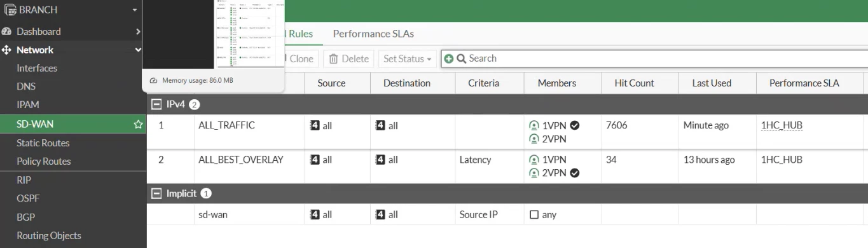
Task: Click the destination address icon in ALL_TRAFFIC row
Action: pos(380,126)
